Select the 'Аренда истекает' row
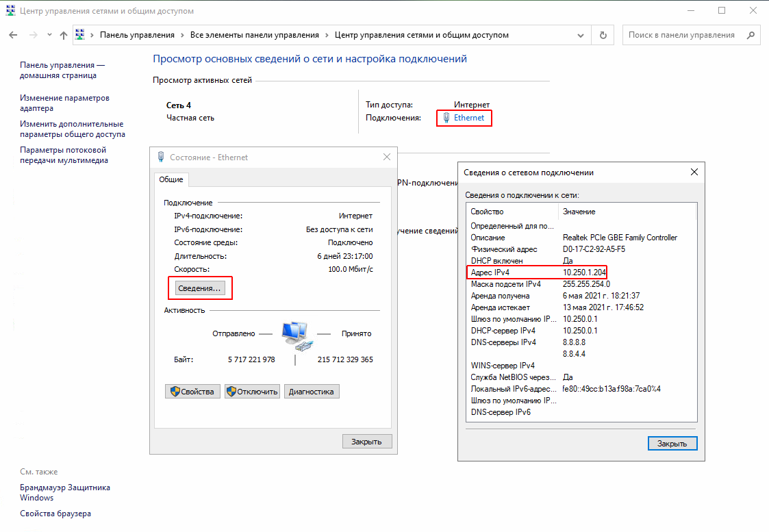 (x=581, y=307)
